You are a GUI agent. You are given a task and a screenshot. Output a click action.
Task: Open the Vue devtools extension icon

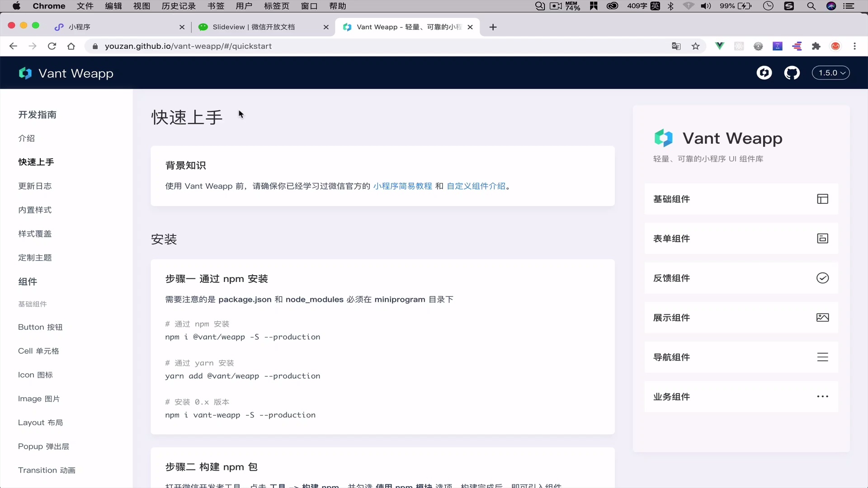[719, 46]
